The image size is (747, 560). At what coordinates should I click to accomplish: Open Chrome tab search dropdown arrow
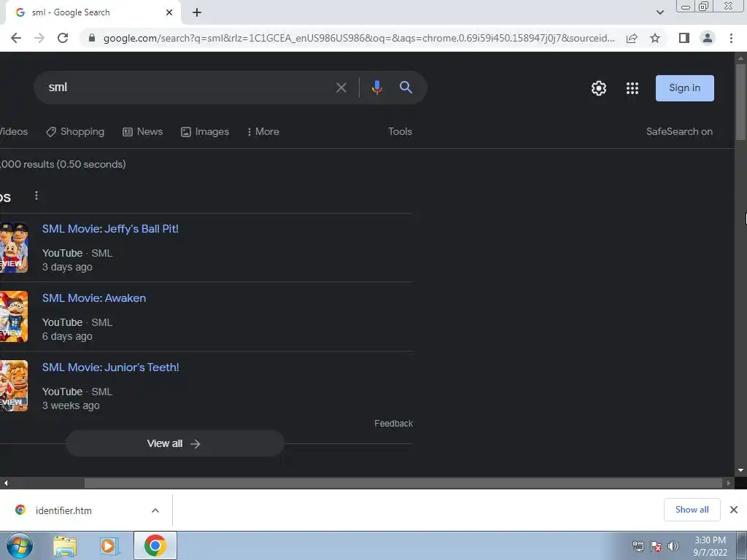point(659,12)
